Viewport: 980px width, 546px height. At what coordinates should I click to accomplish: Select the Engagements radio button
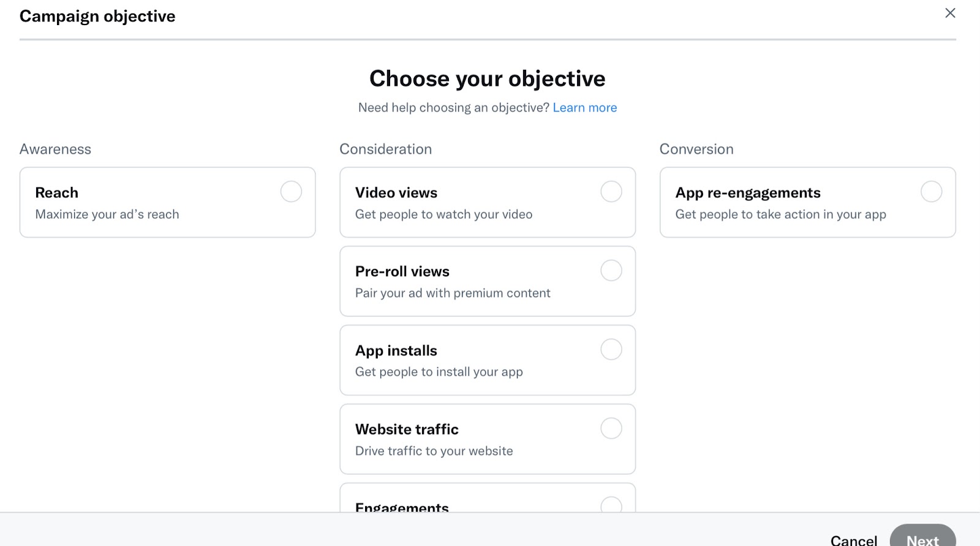(x=611, y=505)
